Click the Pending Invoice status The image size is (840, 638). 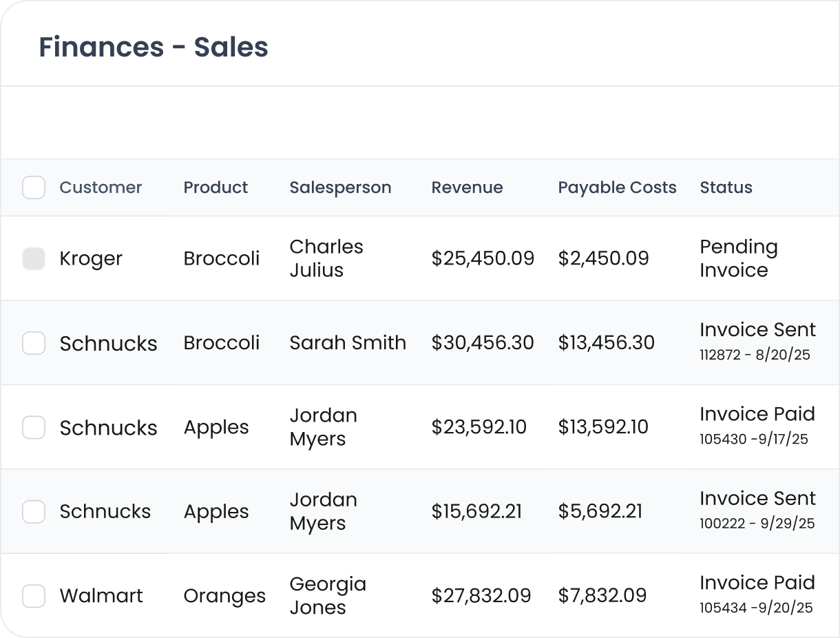coord(738,258)
